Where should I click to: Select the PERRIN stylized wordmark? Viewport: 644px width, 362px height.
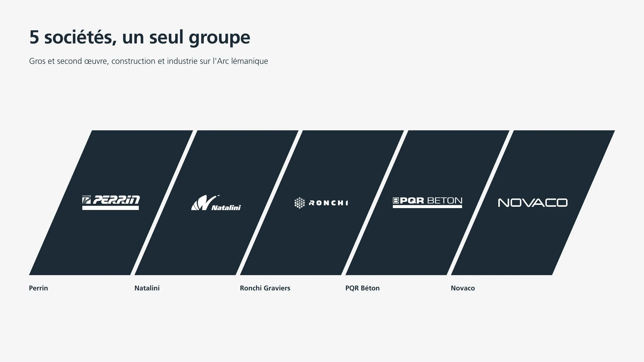116,200
